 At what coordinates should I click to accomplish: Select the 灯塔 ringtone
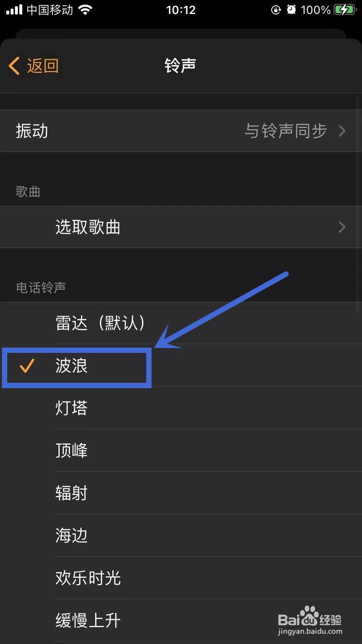(181, 408)
